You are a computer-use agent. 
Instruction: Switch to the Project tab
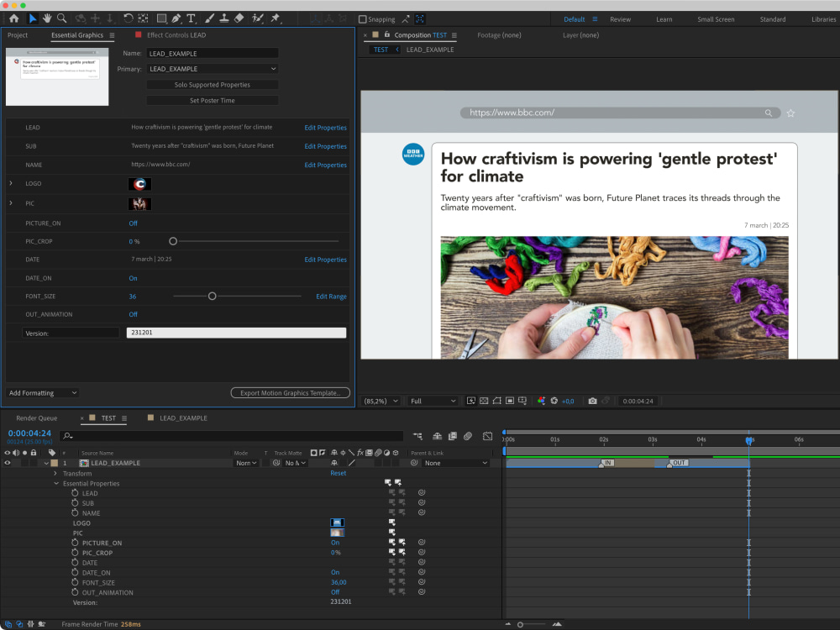click(x=18, y=34)
